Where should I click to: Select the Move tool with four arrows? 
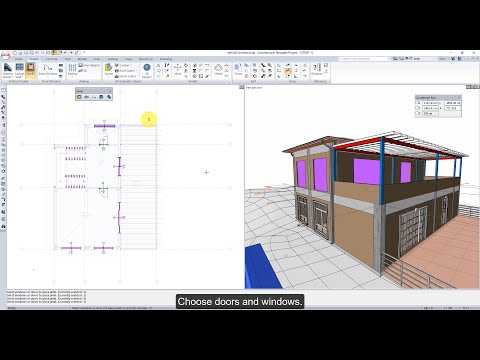click(x=178, y=68)
